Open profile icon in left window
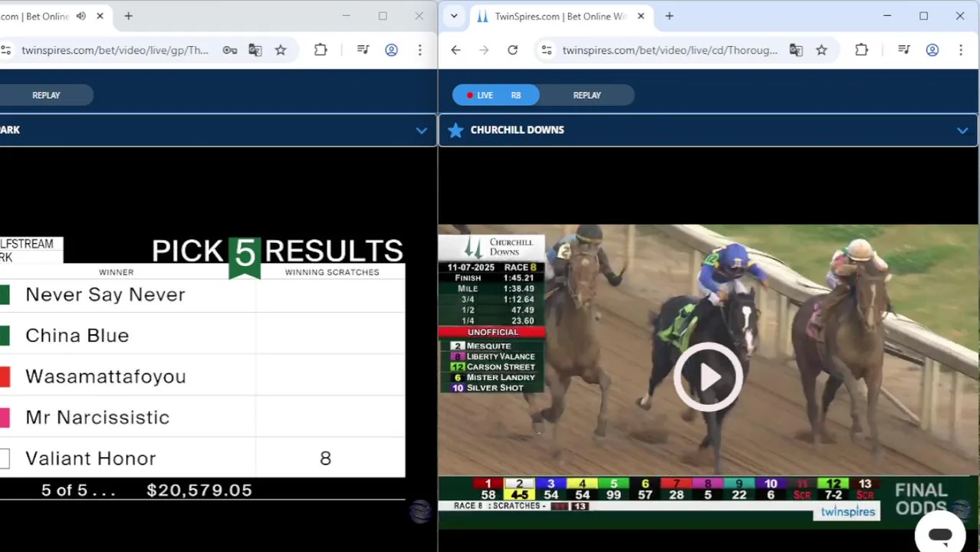Screen dimensions: 980x552 (x=392, y=50)
